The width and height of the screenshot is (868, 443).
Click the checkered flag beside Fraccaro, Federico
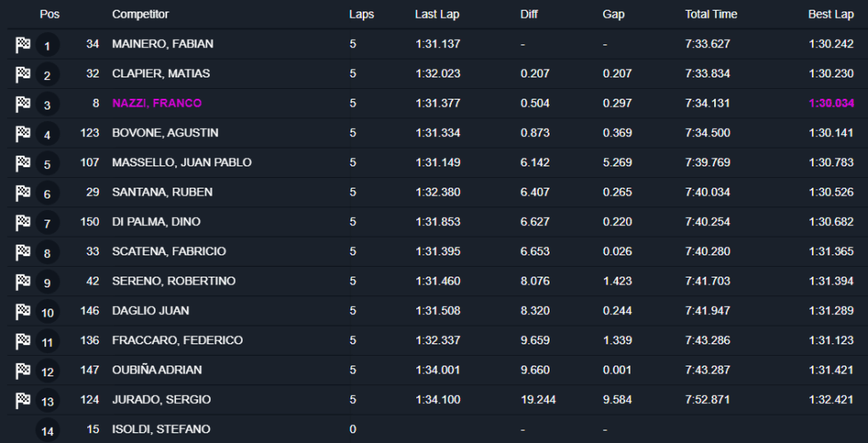coord(22,342)
